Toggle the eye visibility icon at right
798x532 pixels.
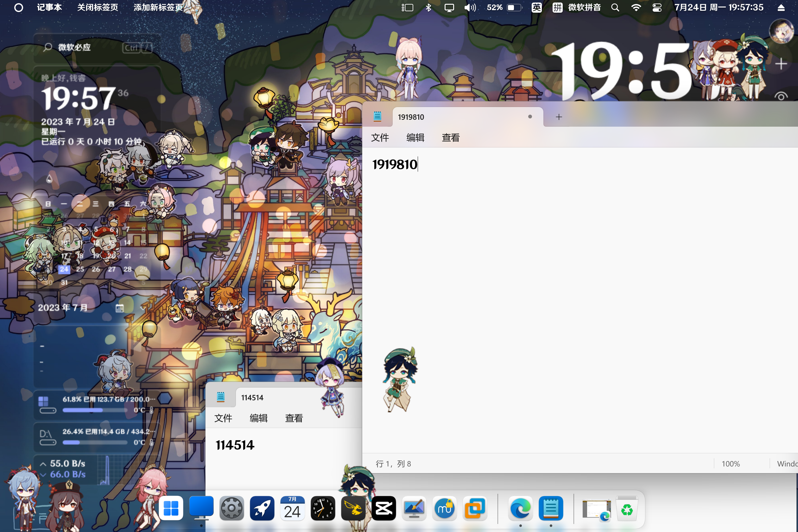tap(781, 96)
